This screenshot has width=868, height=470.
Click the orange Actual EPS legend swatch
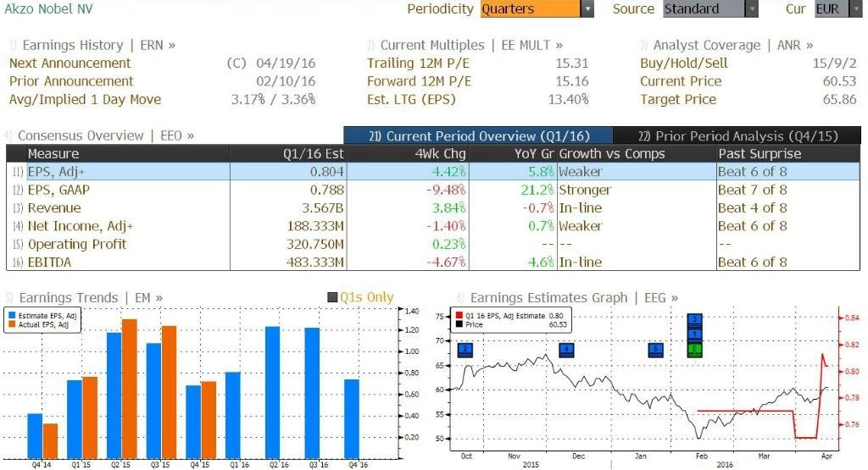point(12,324)
